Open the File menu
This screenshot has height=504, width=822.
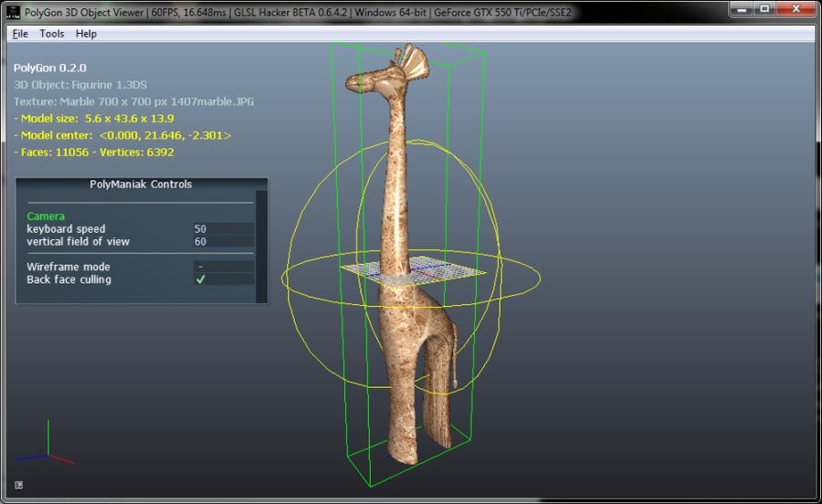click(x=20, y=34)
